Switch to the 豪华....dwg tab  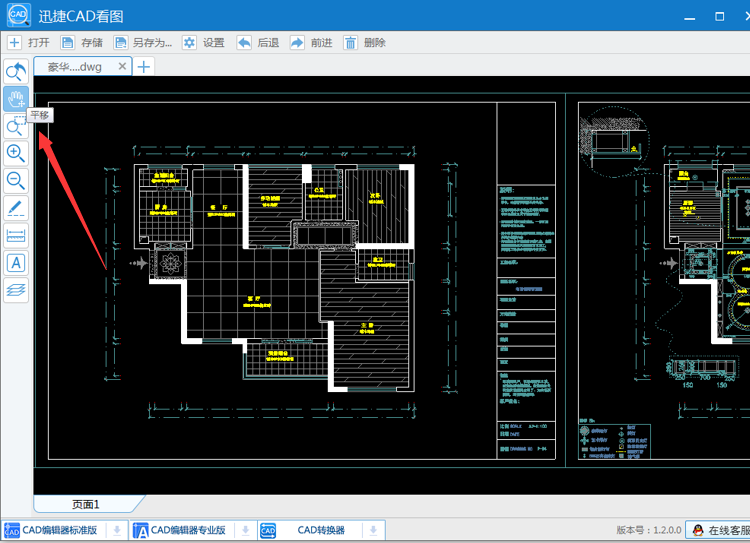point(75,66)
